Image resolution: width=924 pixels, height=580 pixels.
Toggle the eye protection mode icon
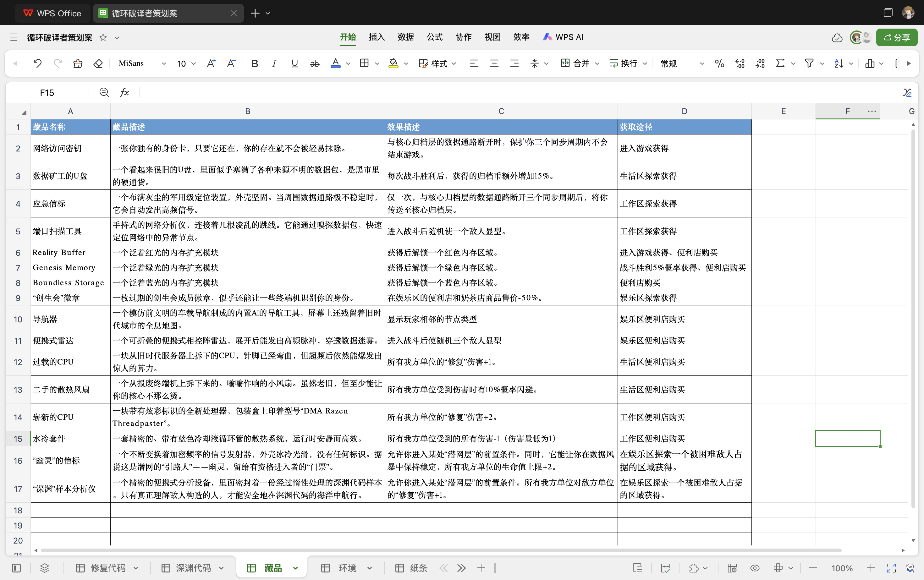click(x=754, y=568)
